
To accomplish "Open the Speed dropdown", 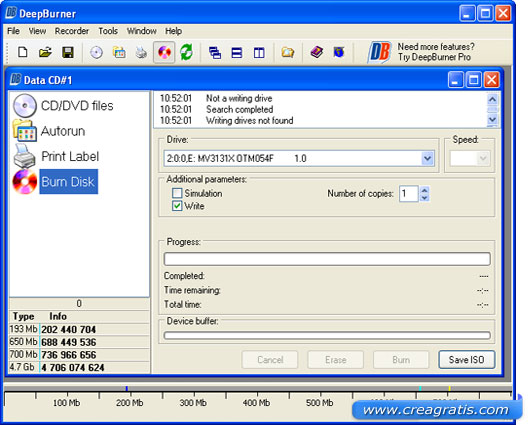I will click(x=483, y=158).
